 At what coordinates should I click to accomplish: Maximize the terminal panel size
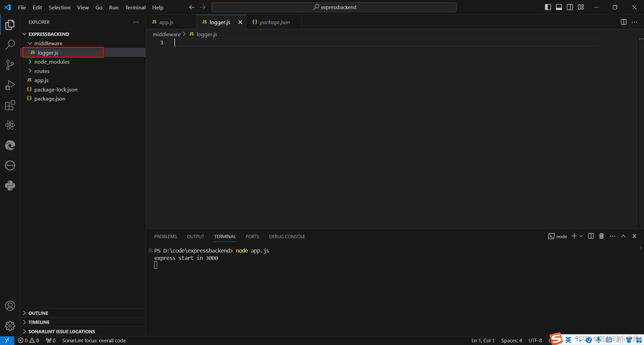pyautogui.click(x=624, y=236)
